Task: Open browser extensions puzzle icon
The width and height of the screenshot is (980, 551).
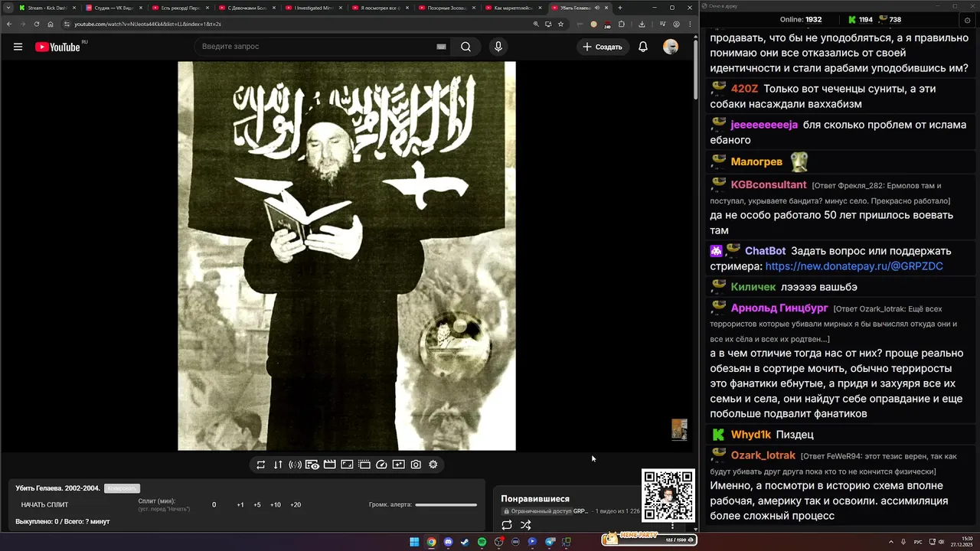Action: coord(621,24)
